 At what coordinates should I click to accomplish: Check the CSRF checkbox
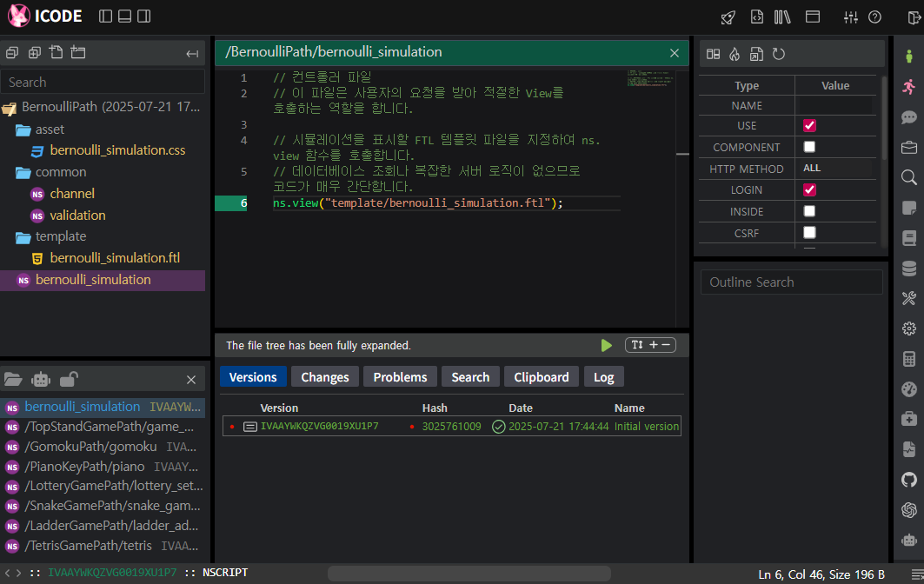809,233
